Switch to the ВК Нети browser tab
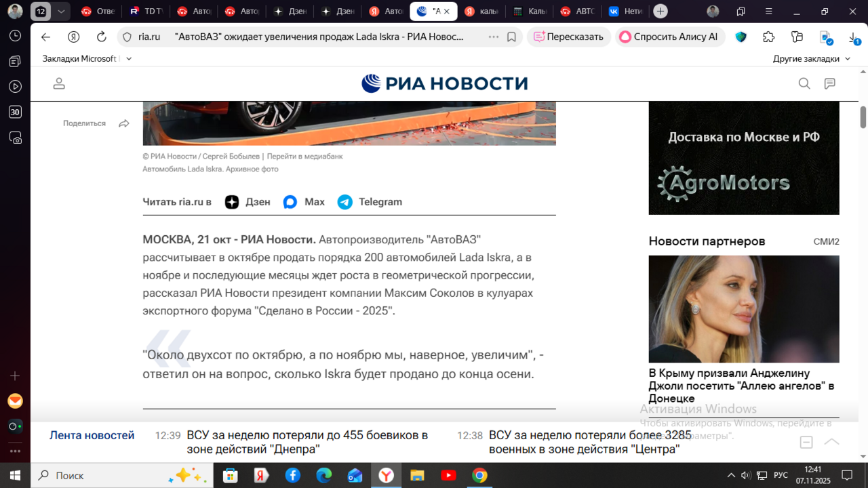The width and height of the screenshot is (868, 488). pyautogui.click(x=623, y=12)
